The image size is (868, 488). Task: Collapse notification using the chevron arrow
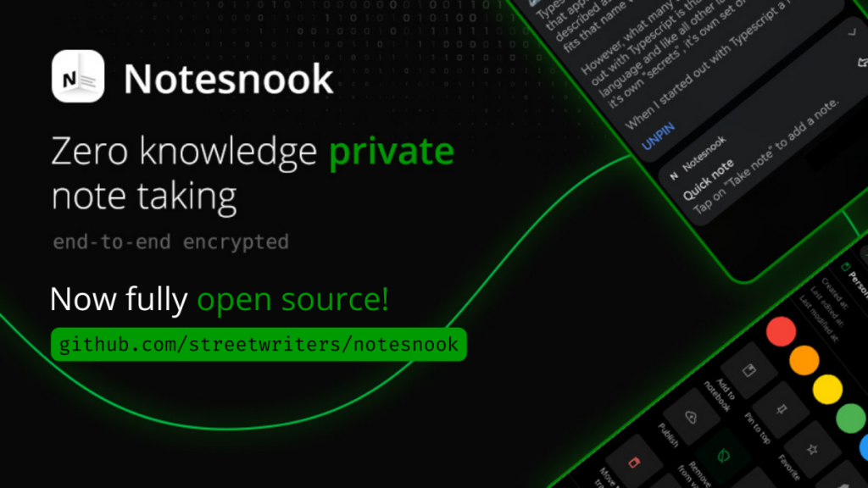point(852,33)
